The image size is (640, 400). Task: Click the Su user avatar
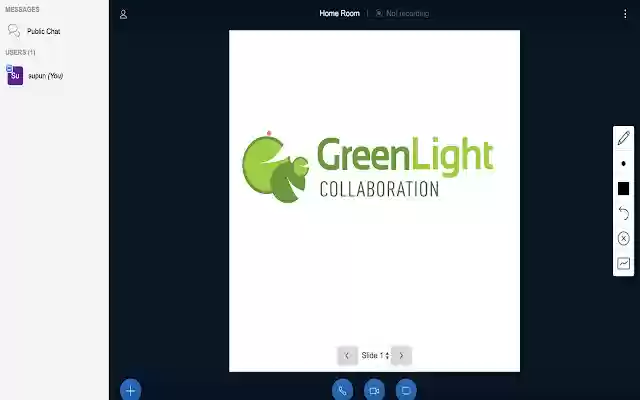(15, 76)
